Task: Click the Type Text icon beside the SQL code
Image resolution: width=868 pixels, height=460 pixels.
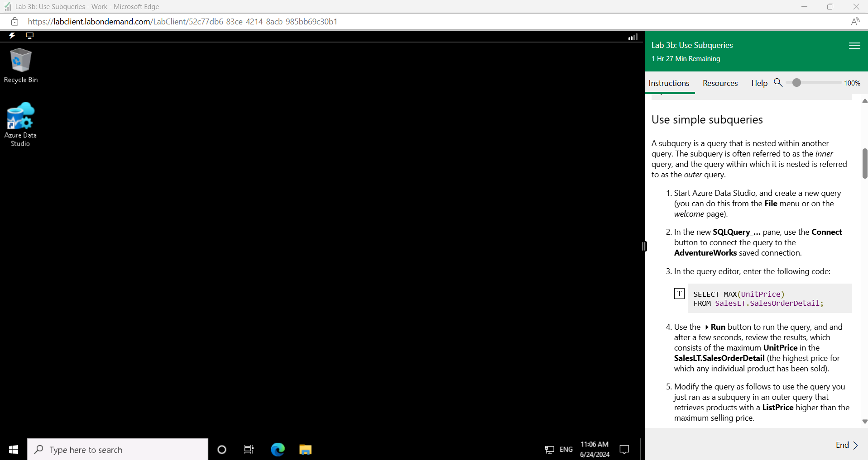Action: point(679,294)
